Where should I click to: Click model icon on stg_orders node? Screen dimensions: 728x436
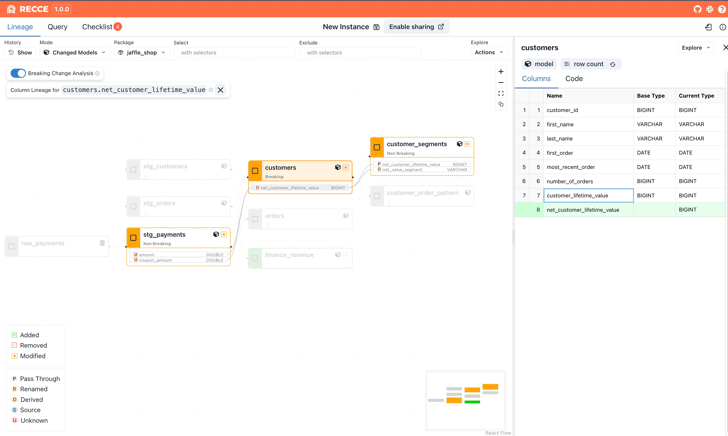tap(224, 203)
